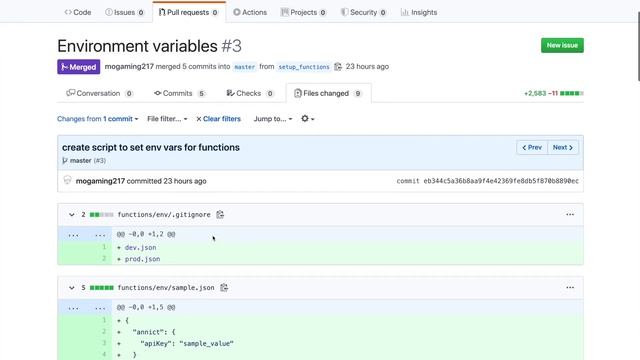Select the commit hash eb344c5a text

(x=501, y=181)
